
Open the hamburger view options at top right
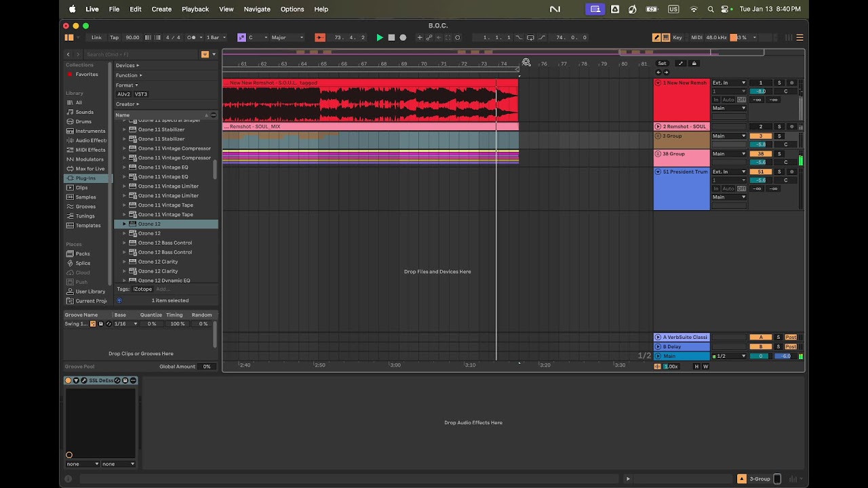coord(800,37)
